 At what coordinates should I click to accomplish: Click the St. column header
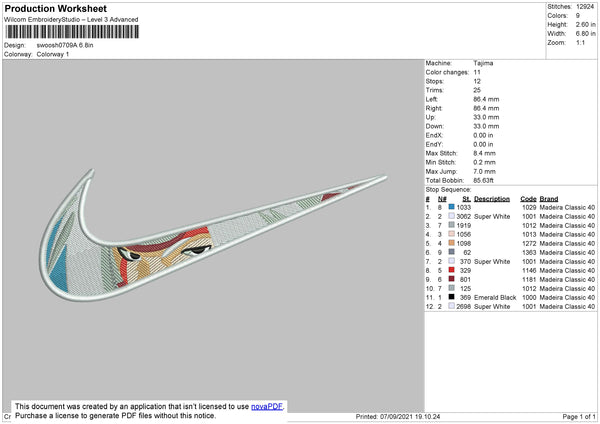[466, 199]
